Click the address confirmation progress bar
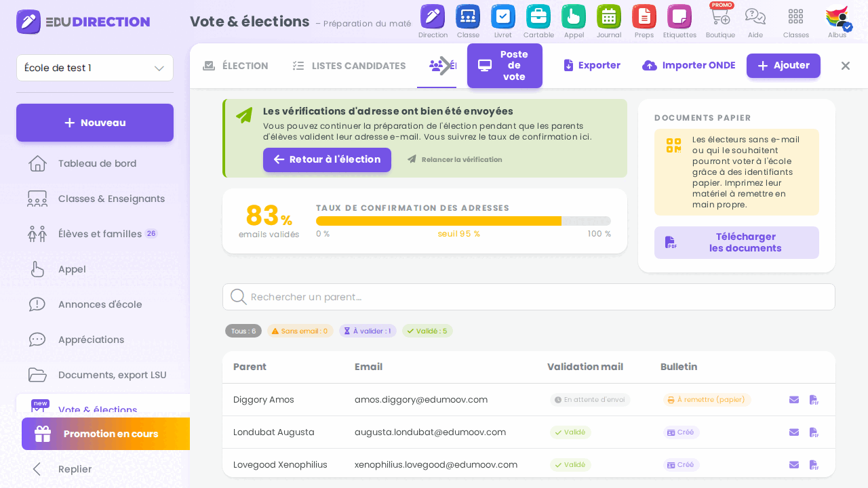The height and width of the screenshot is (488, 868). pos(463,221)
